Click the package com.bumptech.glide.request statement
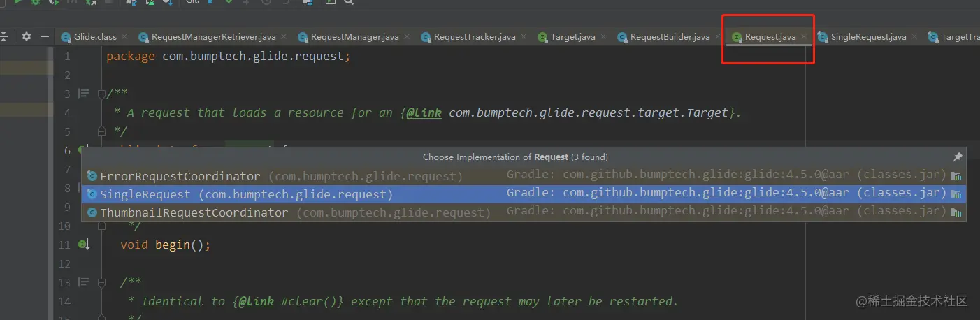 228,56
